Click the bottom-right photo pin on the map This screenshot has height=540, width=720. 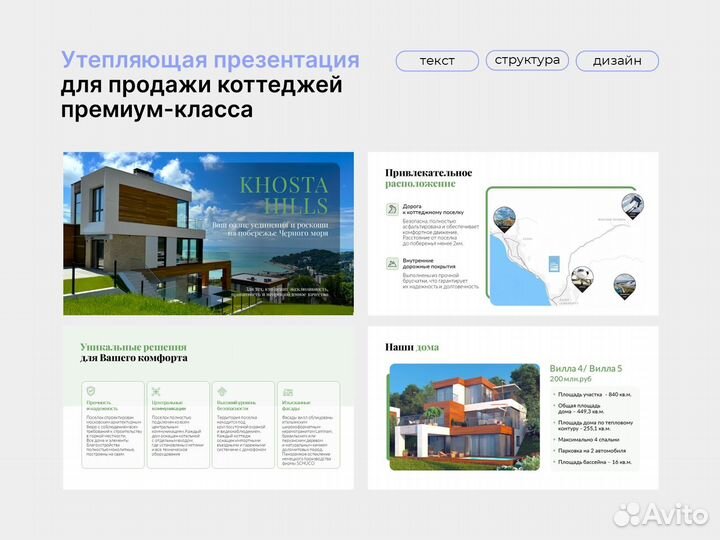[x=623, y=285]
